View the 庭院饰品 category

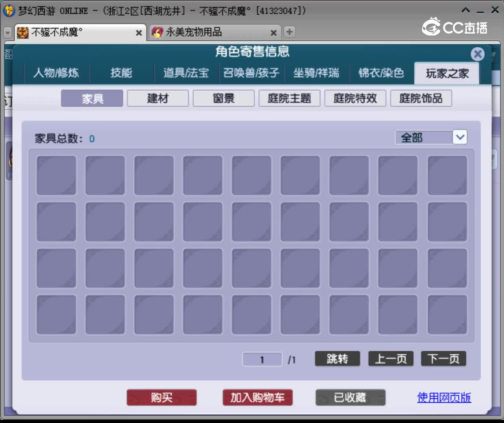click(x=421, y=98)
